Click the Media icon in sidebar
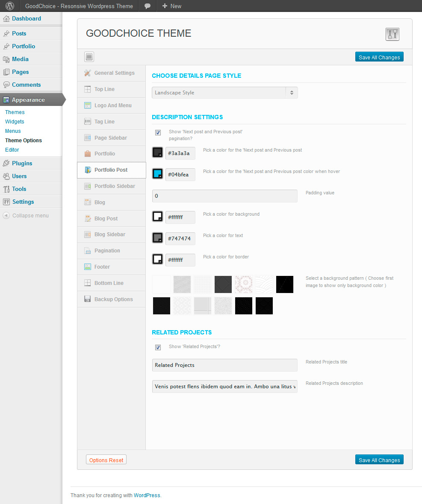 [x=6, y=59]
